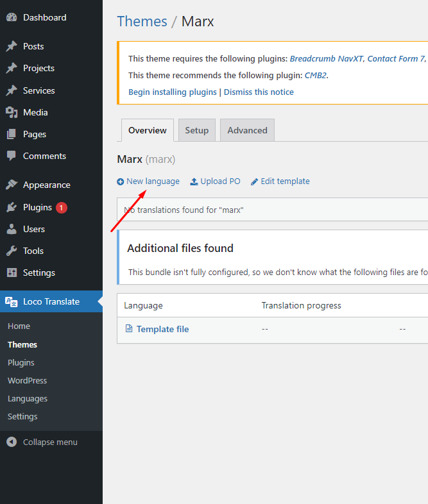Select the Overview tab
The height and width of the screenshot is (504, 428).
click(x=147, y=130)
